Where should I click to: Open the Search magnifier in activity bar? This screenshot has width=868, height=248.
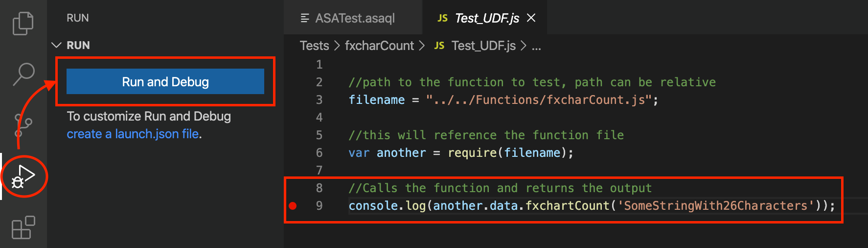tap(23, 74)
